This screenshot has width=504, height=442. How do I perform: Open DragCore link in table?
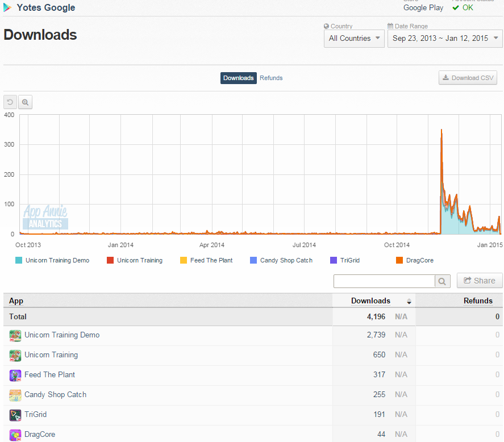(x=40, y=435)
